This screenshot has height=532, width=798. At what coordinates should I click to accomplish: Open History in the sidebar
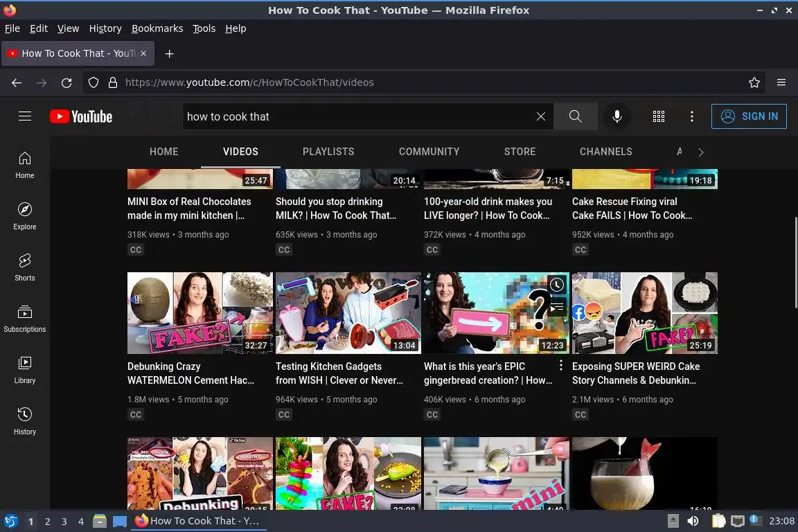click(24, 422)
